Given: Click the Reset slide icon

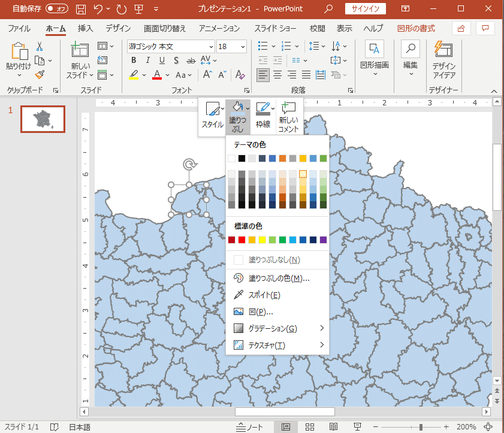Looking at the screenshot, I should click(102, 60).
